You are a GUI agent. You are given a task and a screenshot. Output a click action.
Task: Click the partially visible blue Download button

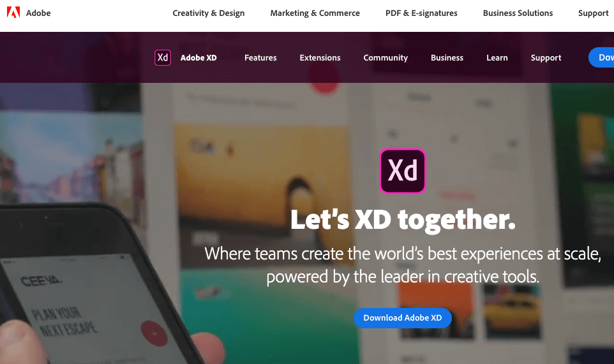601,57
